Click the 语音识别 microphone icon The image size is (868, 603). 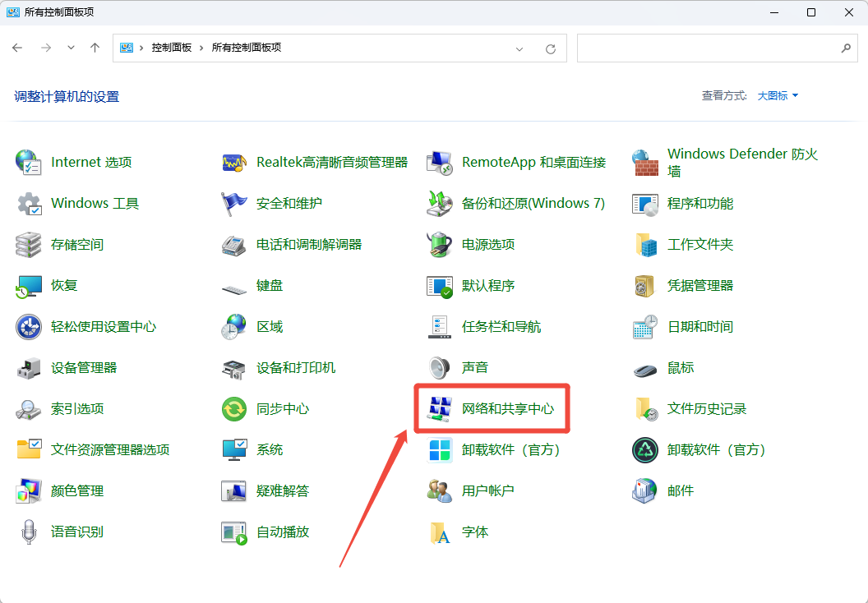(x=28, y=532)
